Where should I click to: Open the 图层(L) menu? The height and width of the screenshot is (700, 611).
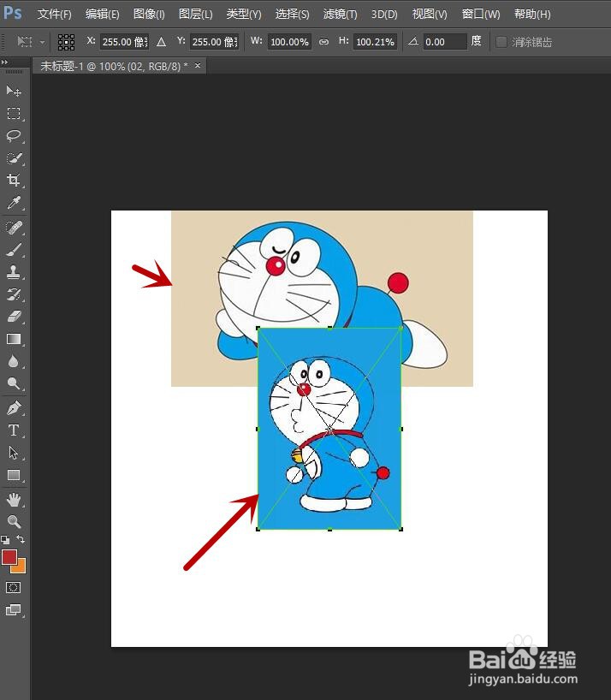pyautogui.click(x=195, y=15)
